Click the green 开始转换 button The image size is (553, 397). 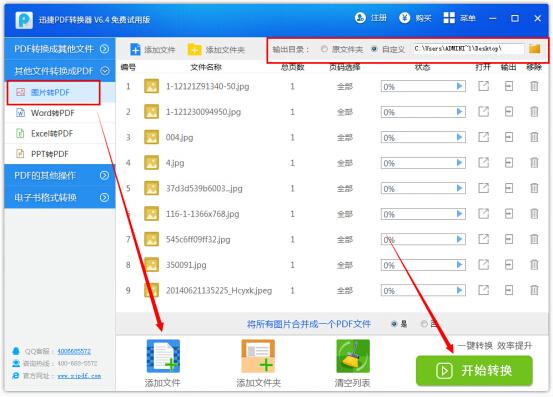pyautogui.click(x=474, y=371)
